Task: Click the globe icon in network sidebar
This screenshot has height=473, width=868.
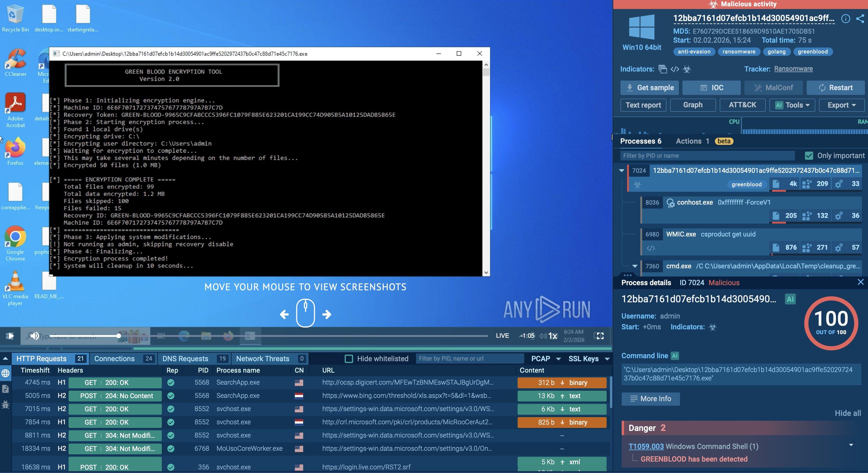Action: 5,373
